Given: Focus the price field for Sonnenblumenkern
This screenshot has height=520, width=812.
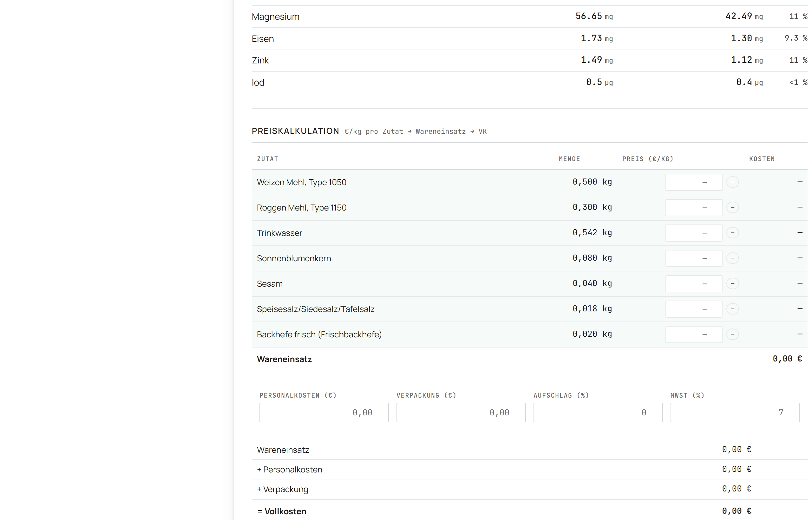Looking at the screenshot, I should [694, 258].
